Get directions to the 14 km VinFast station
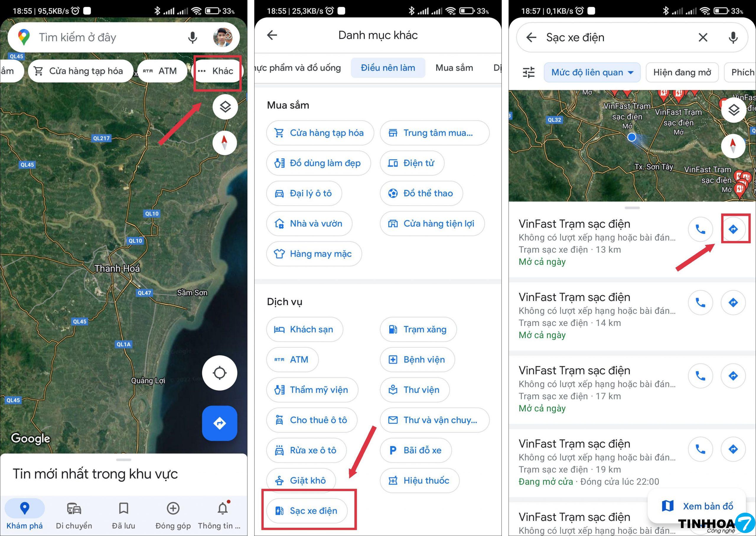The image size is (756, 536). [733, 302]
